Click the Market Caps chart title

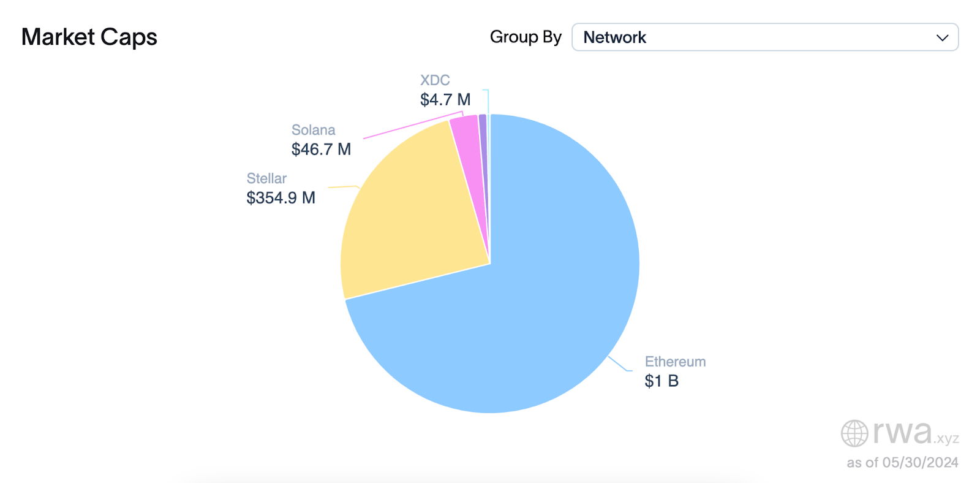coord(89,37)
